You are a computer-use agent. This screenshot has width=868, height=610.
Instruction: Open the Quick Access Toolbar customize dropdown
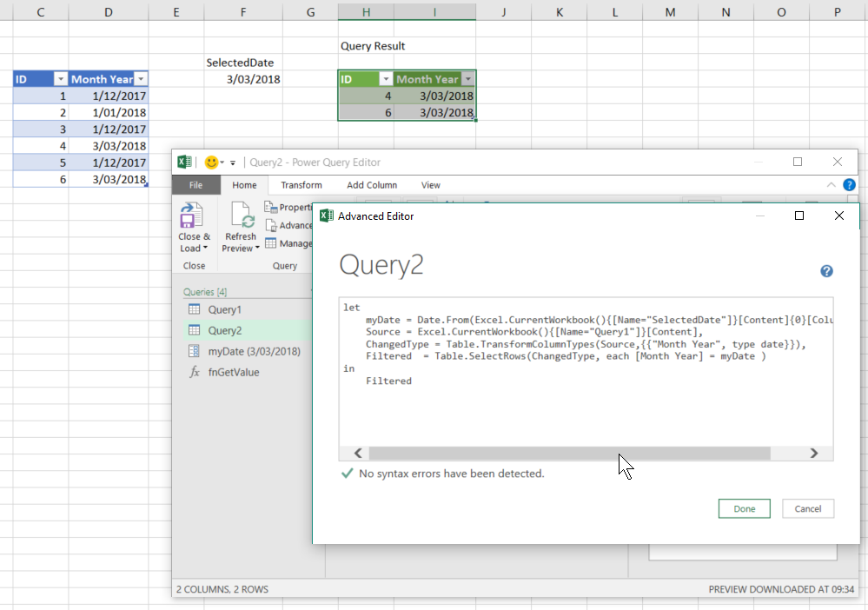tap(233, 162)
